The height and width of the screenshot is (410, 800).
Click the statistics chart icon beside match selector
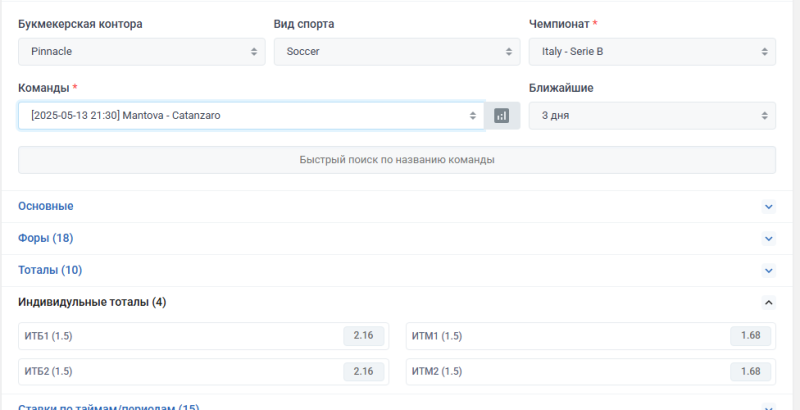pyautogui.click(x=502, y=116)
